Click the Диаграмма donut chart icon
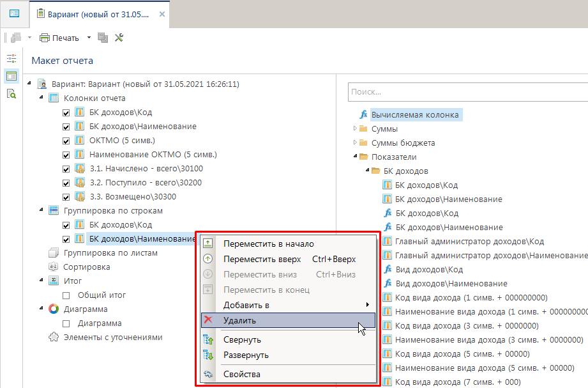588x388 pixels. tap(54, 309)
